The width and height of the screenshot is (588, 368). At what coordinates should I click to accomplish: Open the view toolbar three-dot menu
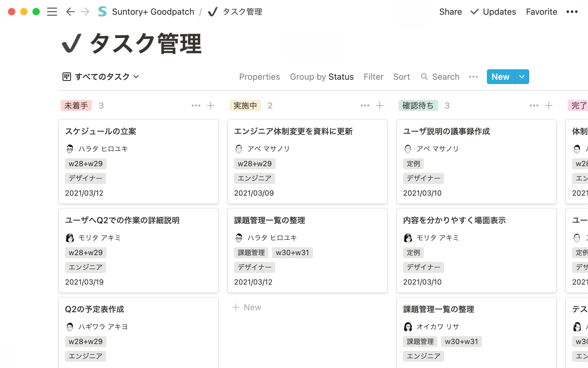point(473,77)
